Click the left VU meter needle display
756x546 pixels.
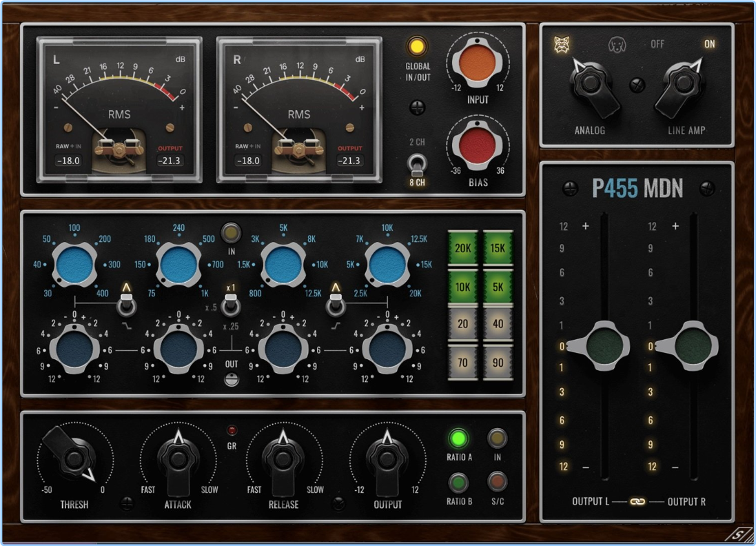click(119, 109)
